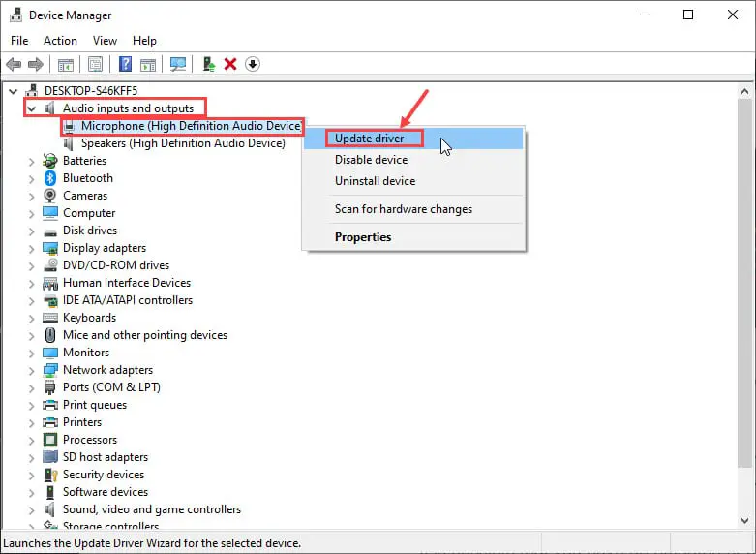This screenshot has height=554, width=756.
Task: Click the Device Manager title bar icon
Action: pyautogui.click(x=15, y=15)
